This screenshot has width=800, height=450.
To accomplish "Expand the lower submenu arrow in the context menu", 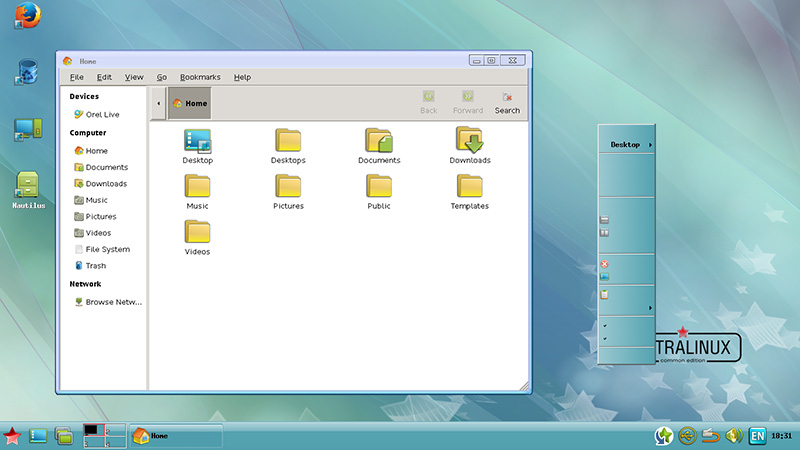I will click(651, 307).
